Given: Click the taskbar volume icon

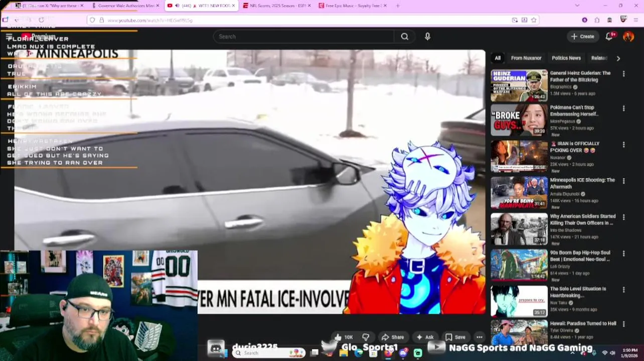Looking at the screenshot, I should click(612, 353).
